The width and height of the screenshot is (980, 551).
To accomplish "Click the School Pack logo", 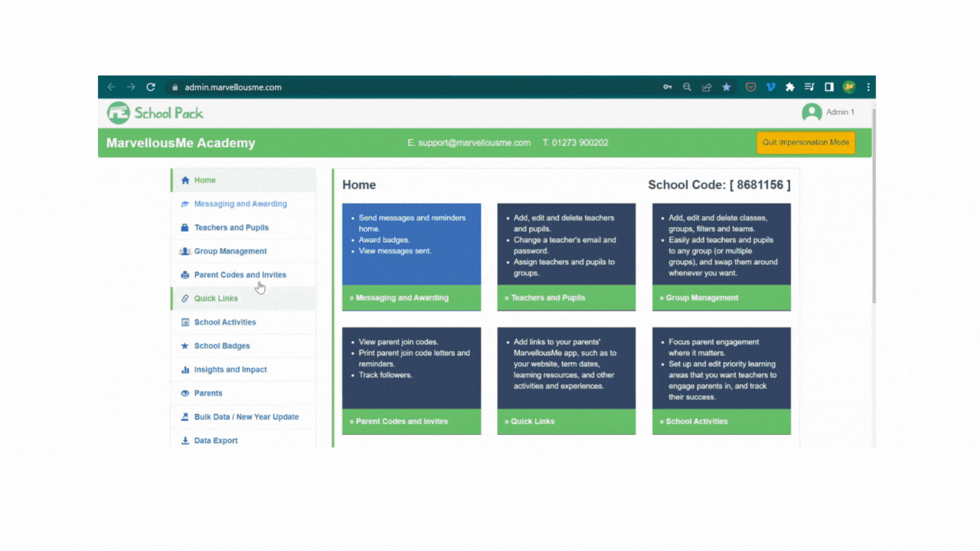I will (155, 112).
